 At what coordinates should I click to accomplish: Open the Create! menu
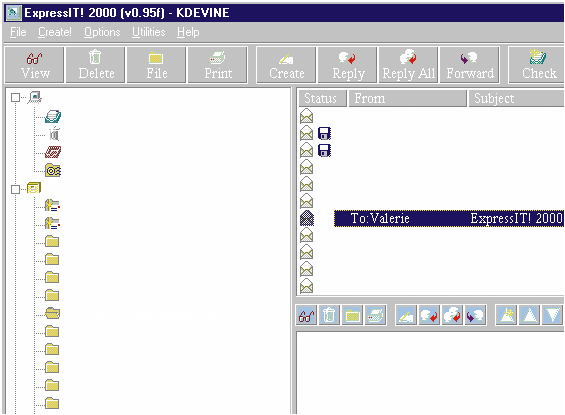[55, 32]
